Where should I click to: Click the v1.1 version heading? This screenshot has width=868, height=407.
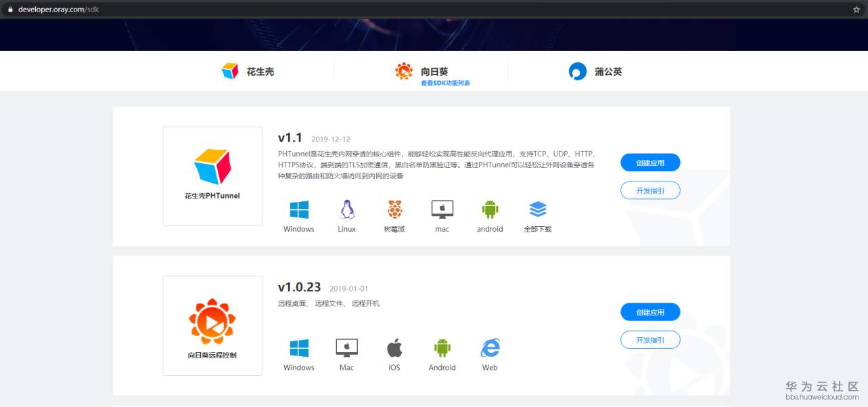(x=290, y=137)
